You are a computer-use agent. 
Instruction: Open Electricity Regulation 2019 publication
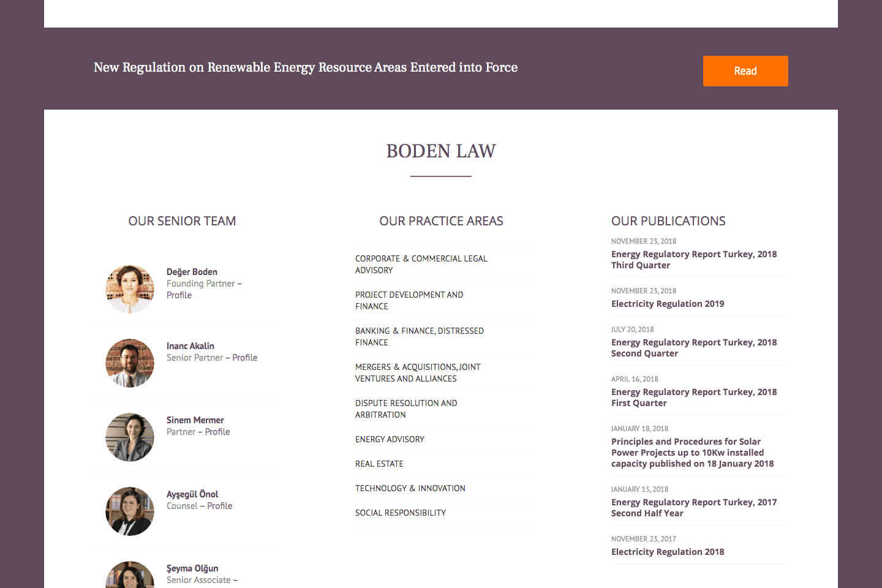click(667, 303)
